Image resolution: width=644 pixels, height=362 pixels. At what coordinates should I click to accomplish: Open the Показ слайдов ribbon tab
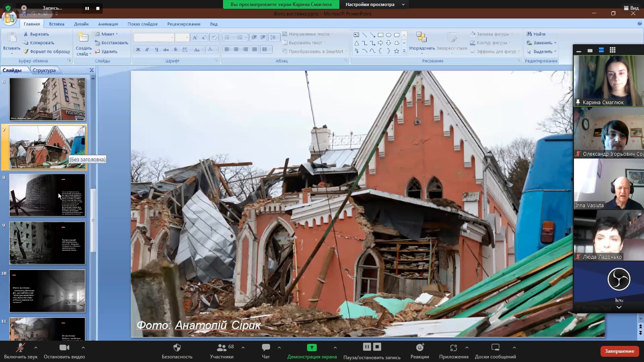[x=142, y=24]
